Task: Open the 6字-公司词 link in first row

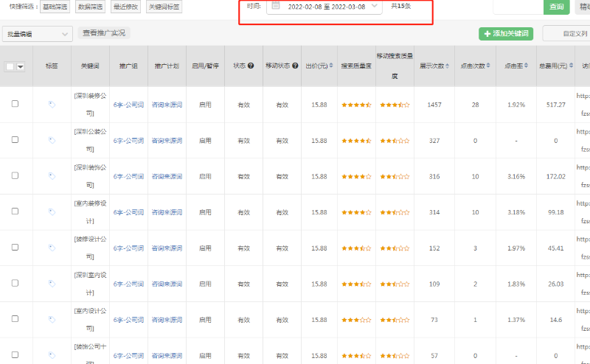Action: pyautogui.click(x=128, y=105)
